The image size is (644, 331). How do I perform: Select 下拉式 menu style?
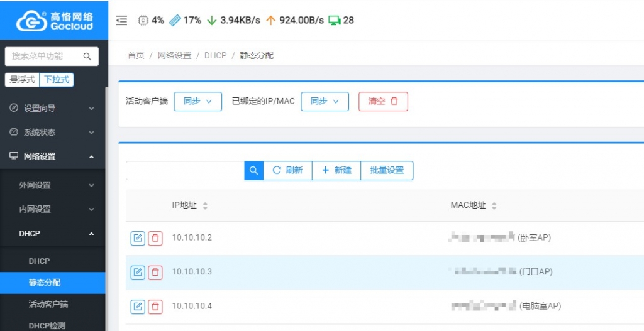[57, 80]
